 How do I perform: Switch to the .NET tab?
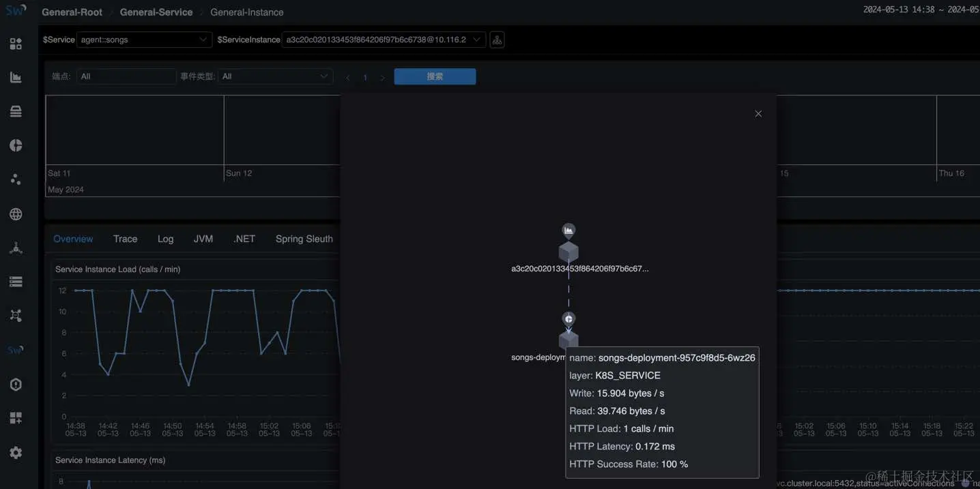click(x=244, y=239)
